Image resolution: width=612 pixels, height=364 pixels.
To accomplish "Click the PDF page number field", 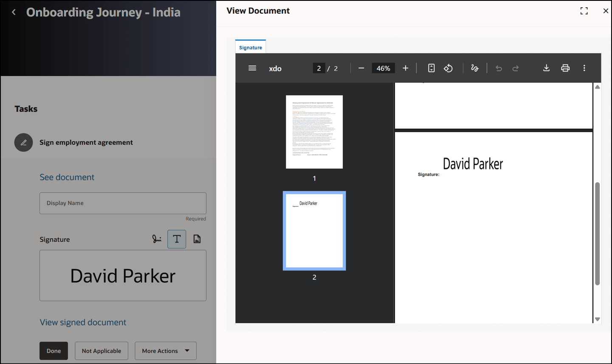I will click(319, 68).
